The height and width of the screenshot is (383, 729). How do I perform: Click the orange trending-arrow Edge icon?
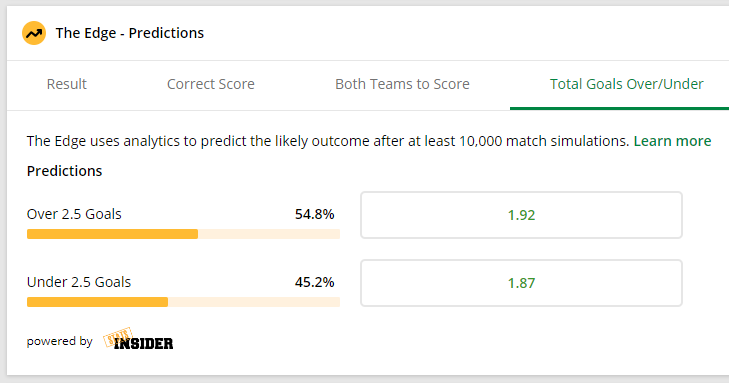[34, 33]
